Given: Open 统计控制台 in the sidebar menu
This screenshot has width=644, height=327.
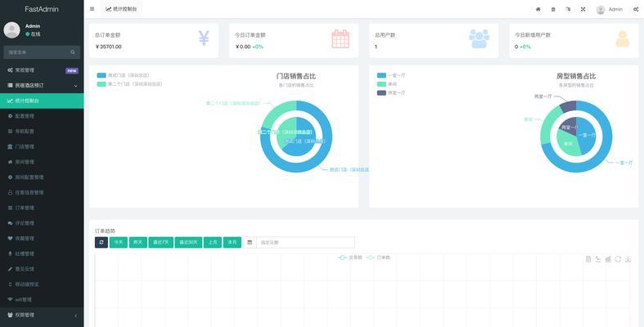Looking at the screenshot, I should 42,101.
